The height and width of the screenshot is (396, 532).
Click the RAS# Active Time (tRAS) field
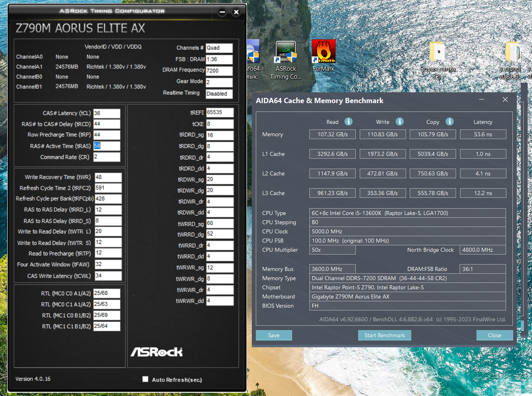pyautogui.click(x=107, y=146)
